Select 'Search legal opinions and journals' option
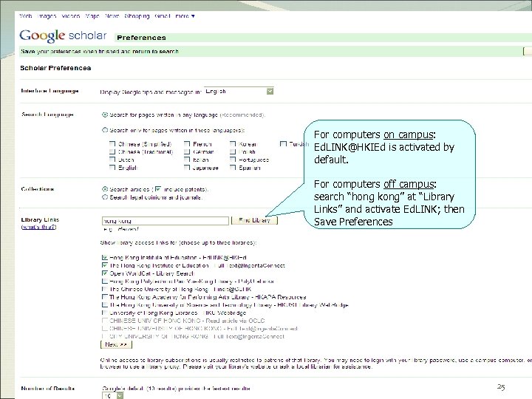Viewport: 532px width, 399px height. (x=105, y=197)
